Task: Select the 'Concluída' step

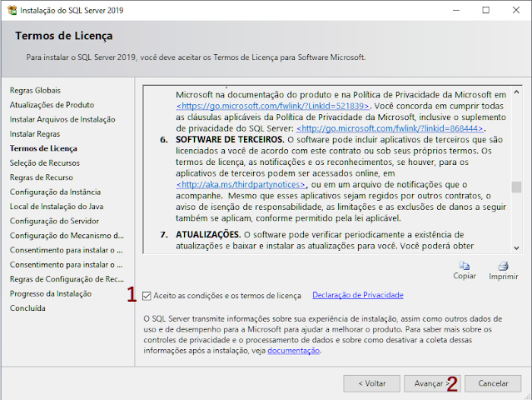Action: 27,308
